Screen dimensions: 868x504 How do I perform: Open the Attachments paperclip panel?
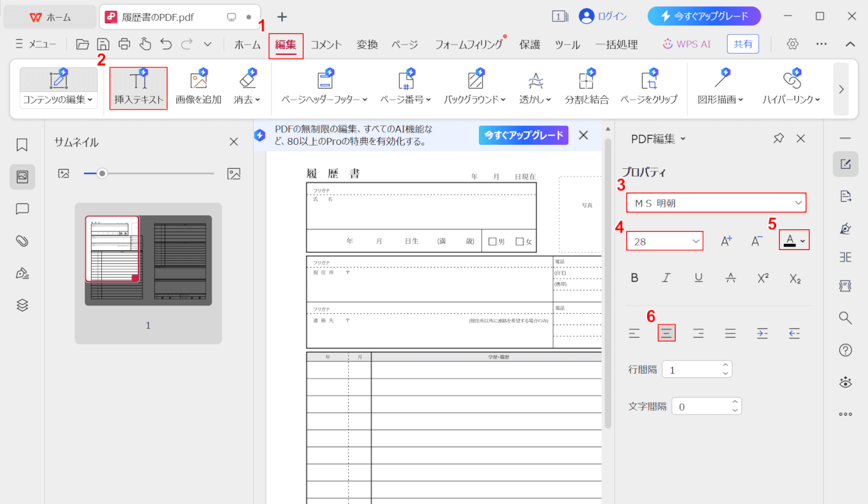tap(22, 241)
